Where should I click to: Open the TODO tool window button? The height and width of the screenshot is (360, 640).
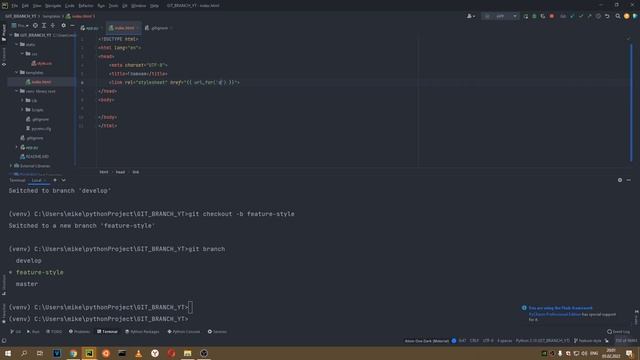click(54, 332)
